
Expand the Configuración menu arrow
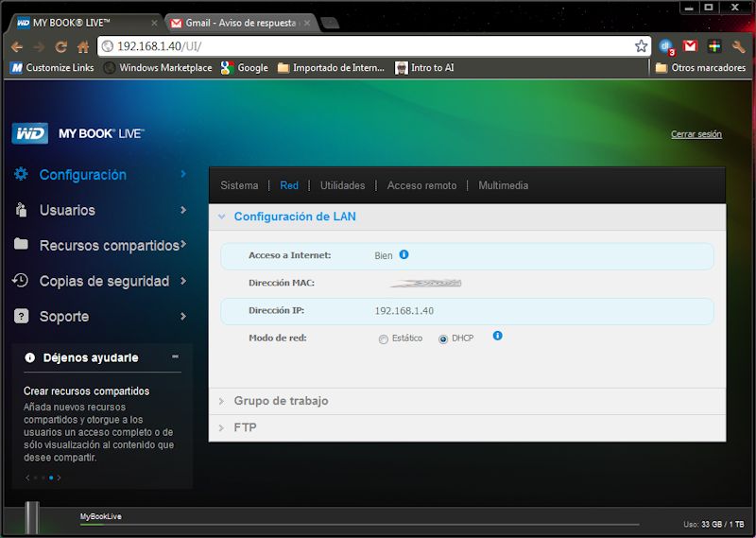(x=183, y=174)
